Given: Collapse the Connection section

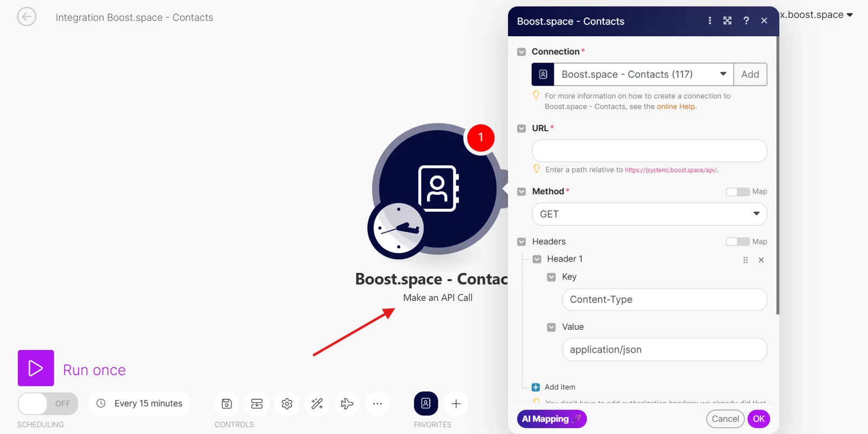Looking at the screenshot, I should (521, 52).
